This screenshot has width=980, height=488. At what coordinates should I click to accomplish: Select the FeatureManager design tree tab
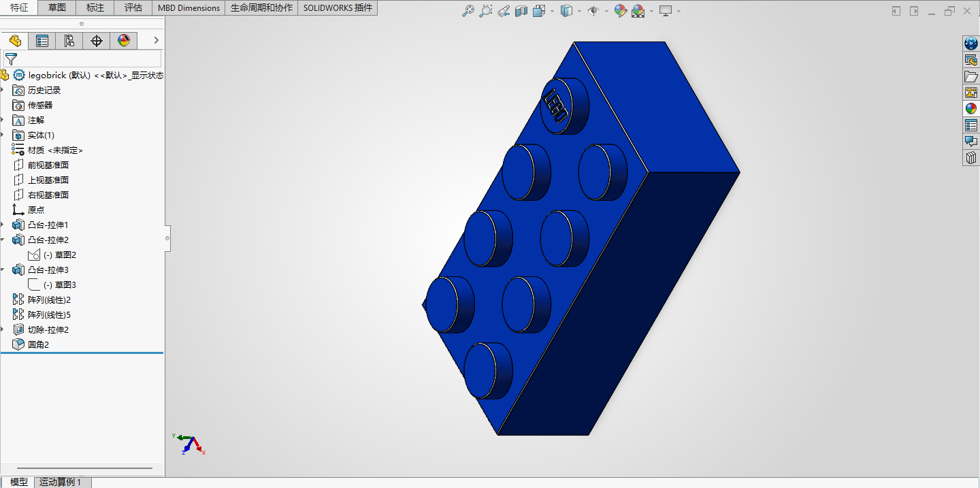click(15, 41)
